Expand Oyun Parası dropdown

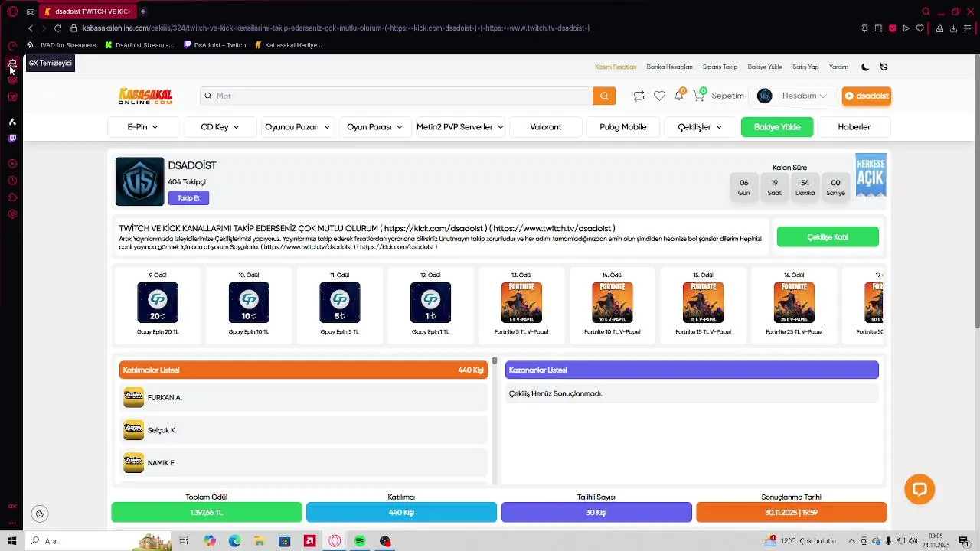[x=374, y=127]
